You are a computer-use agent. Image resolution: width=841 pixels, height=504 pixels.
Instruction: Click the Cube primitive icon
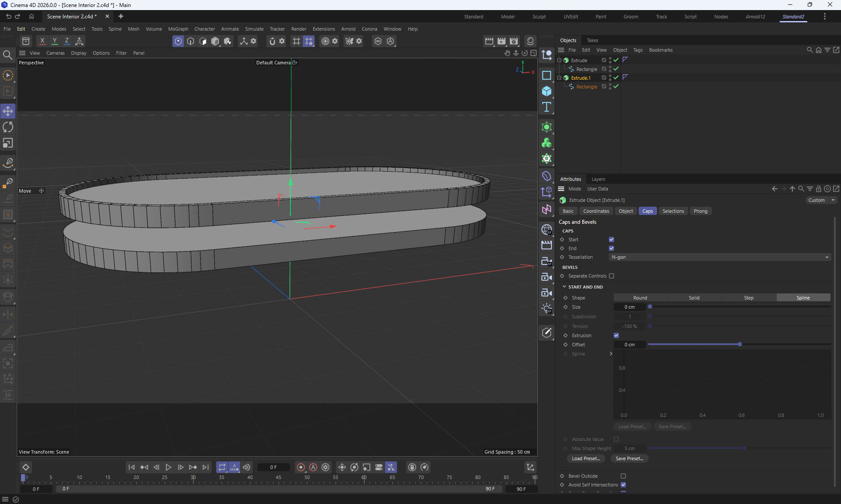pyautogui.click(x=547, y=91)
